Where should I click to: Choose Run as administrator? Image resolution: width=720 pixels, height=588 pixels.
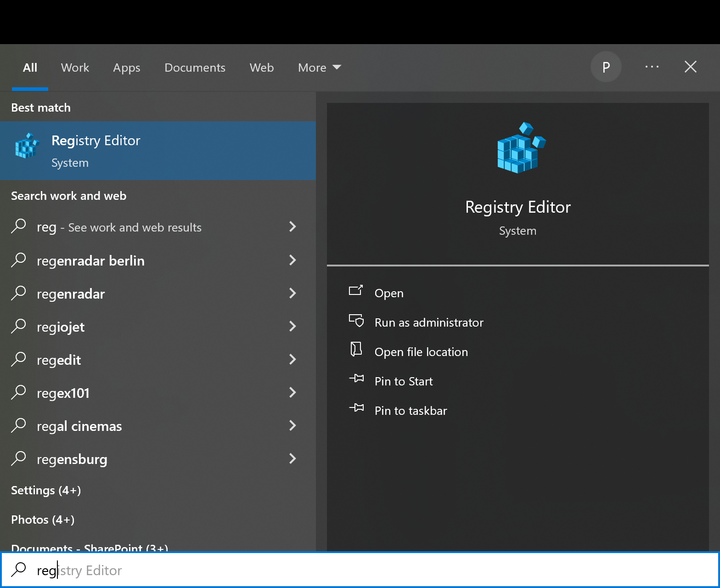(x=429, y=322)
